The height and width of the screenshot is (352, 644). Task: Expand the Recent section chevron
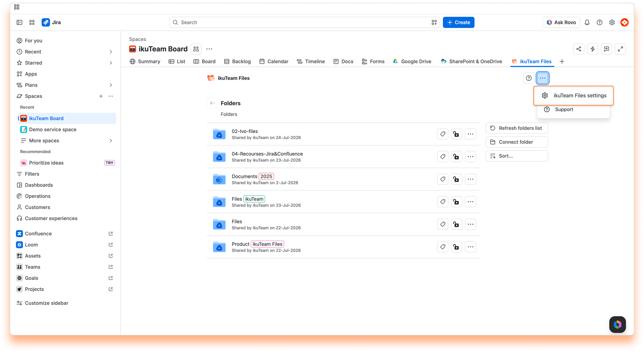pos(111,52)
